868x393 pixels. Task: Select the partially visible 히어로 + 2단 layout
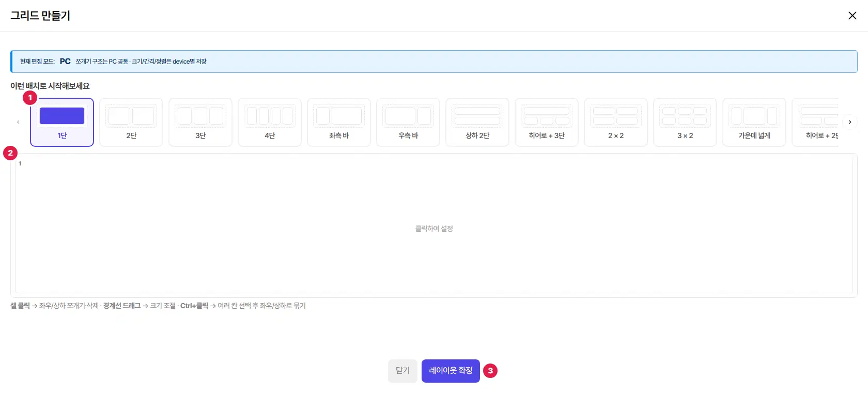tap(815, 122)
